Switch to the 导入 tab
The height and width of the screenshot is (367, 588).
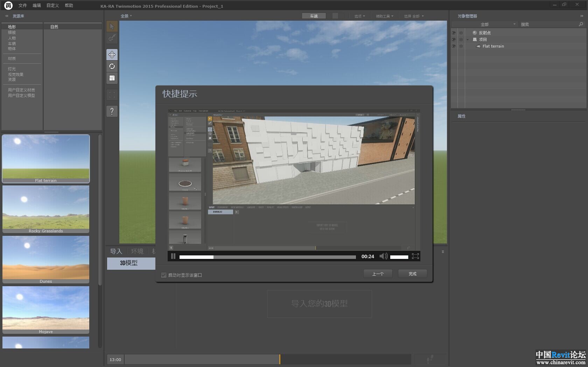coord(116,251)
